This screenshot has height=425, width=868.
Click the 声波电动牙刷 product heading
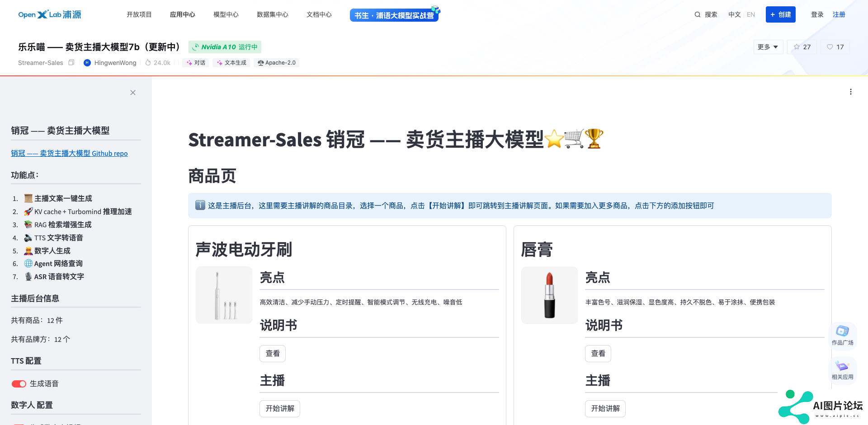244,249
